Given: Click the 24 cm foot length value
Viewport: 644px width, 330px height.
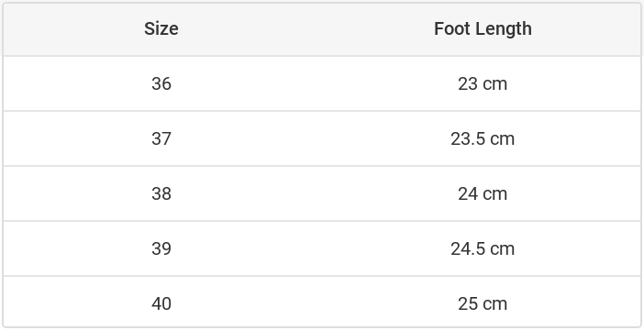Looking at the screenshot, I should 483,193.
